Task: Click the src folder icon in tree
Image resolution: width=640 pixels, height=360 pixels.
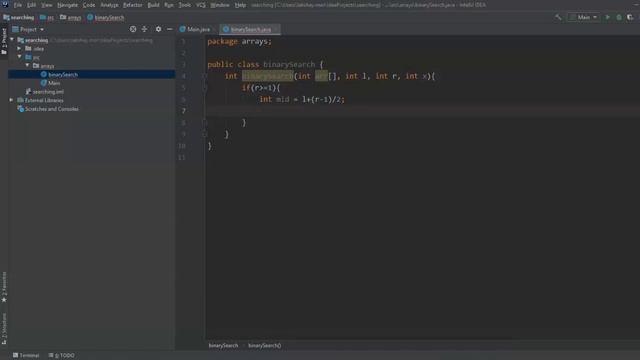Action: 28,57
